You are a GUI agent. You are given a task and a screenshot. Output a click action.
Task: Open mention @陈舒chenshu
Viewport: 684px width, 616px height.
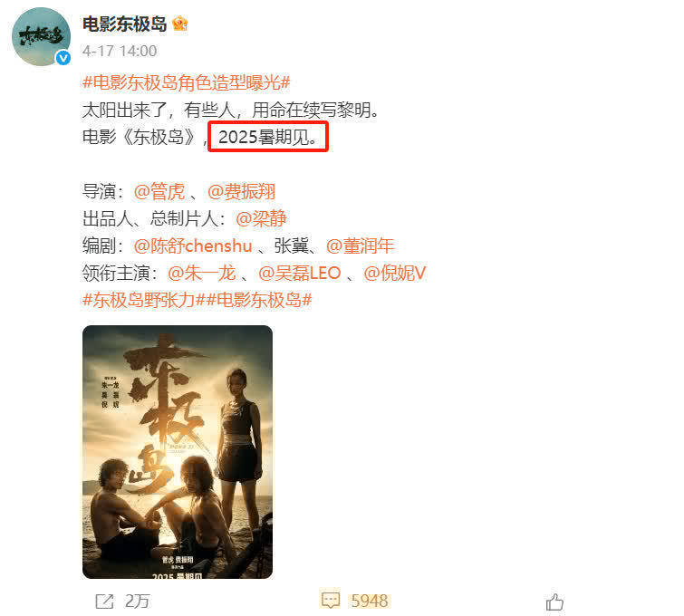tap(193, 246)
